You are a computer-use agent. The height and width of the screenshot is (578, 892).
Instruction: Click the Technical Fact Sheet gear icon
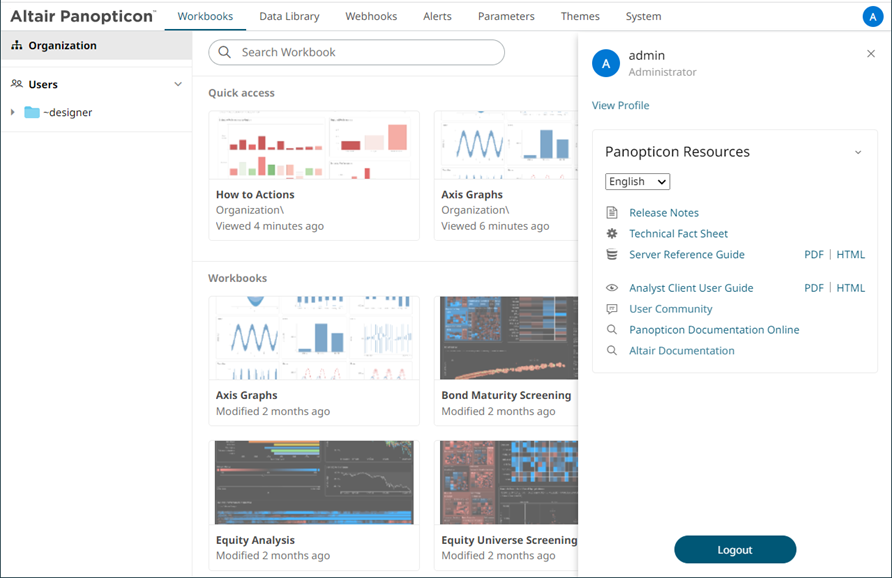[x=612, y=233]
